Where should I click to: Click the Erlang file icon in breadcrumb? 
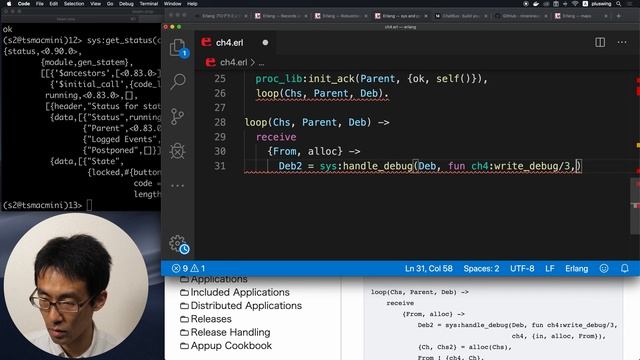coord(211,62)
